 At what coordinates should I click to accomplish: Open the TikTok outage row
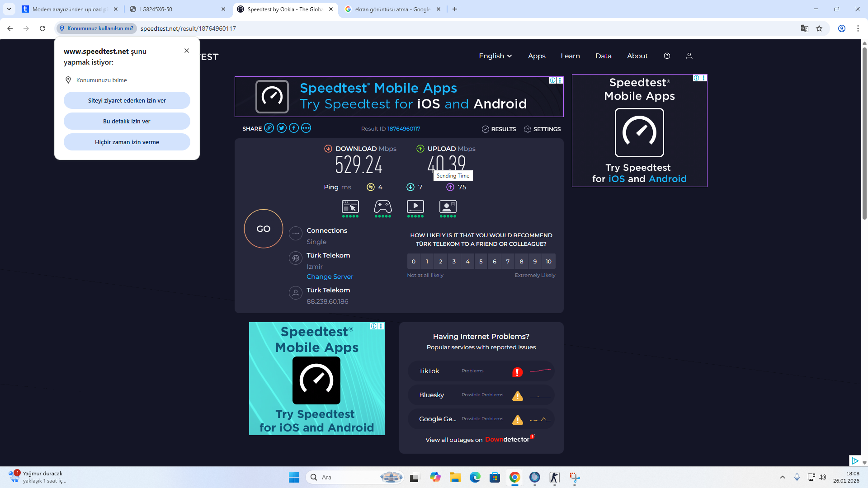pos(481,371)
